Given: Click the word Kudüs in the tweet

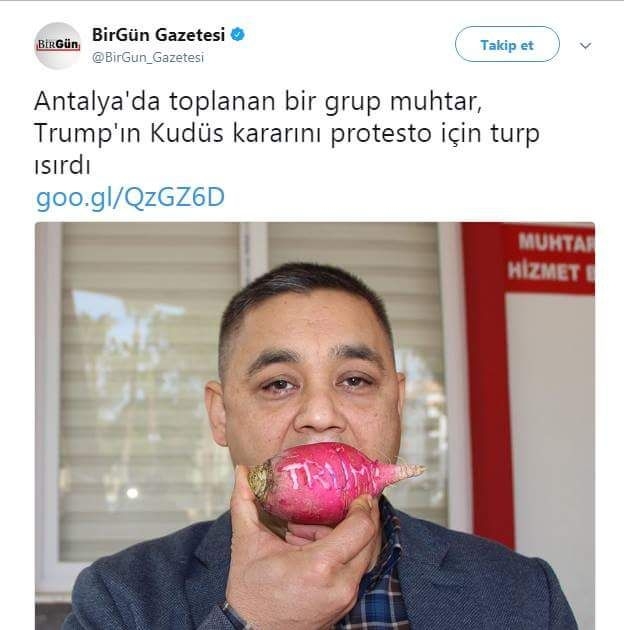Looking at the screenshot, I should (x=187, y=134).
